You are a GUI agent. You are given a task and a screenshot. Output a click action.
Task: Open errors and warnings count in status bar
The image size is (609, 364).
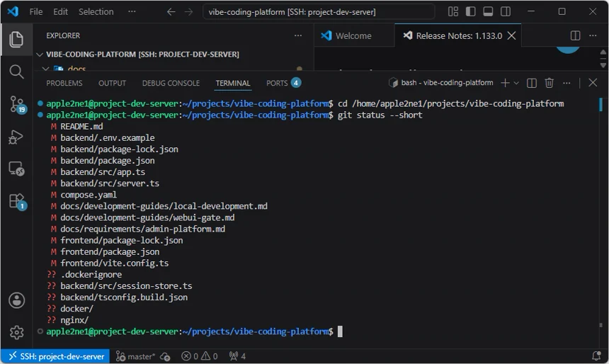(x=200, y=356)
